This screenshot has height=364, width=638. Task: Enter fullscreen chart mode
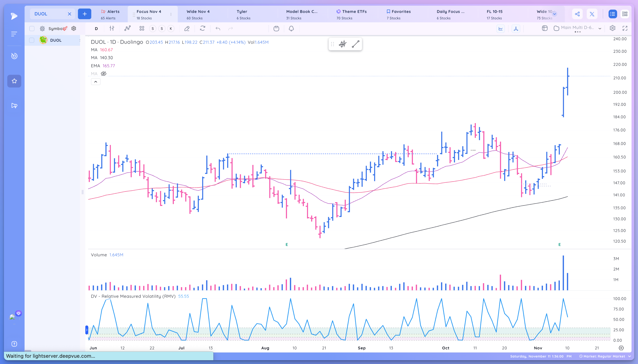coord(625,28)
